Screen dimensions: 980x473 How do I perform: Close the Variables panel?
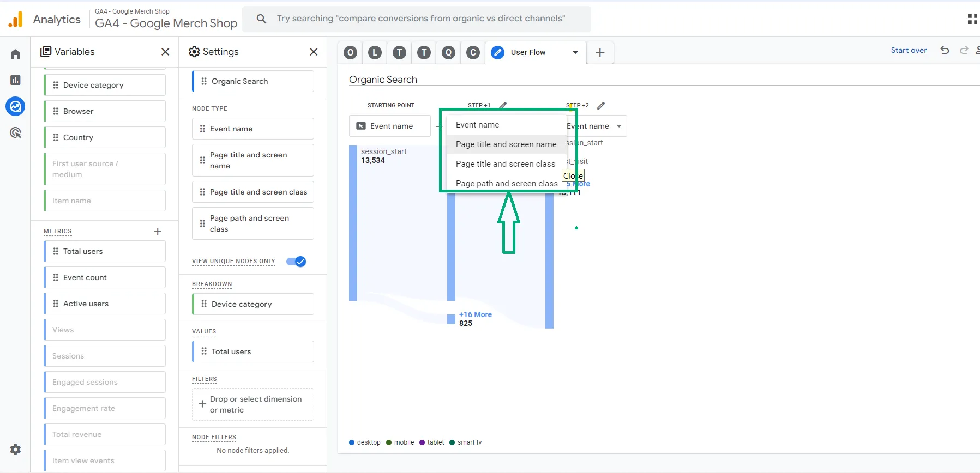coord(165,52)
